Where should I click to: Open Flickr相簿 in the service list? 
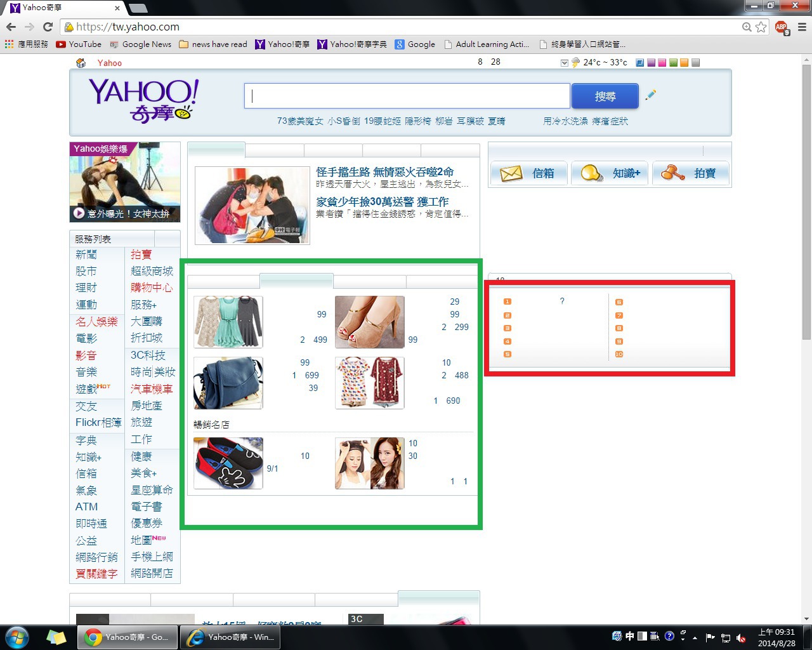(x=98, y=422)
